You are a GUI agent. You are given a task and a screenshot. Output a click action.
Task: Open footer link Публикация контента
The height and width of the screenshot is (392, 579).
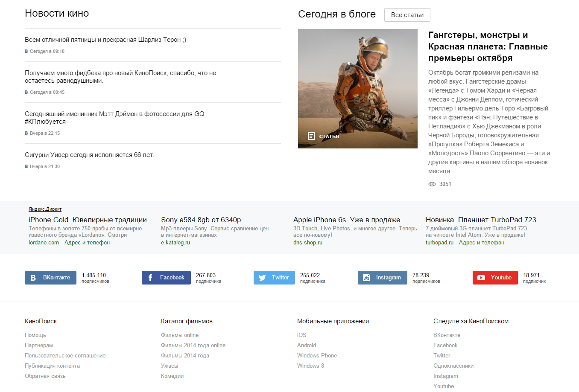coord(52,366)
